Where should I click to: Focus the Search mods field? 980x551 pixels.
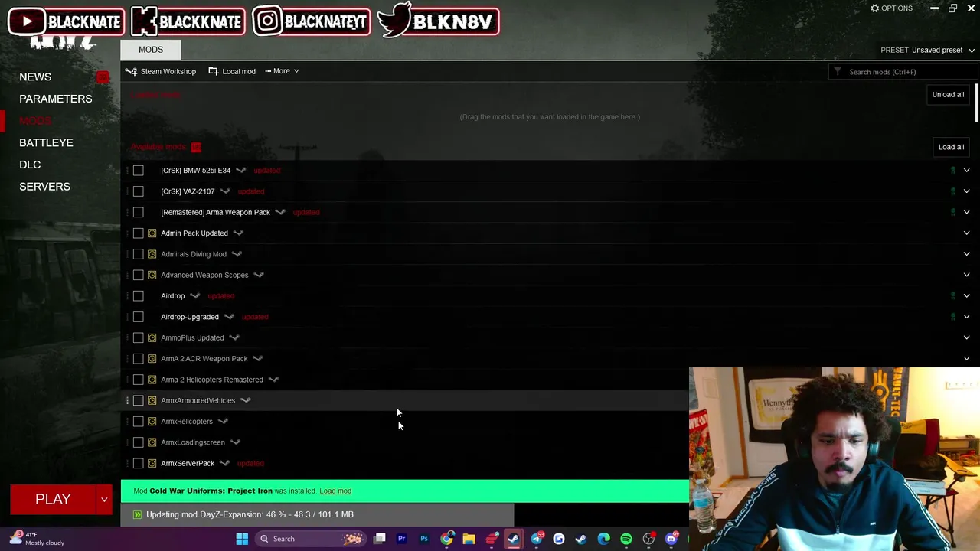[903, 72]
